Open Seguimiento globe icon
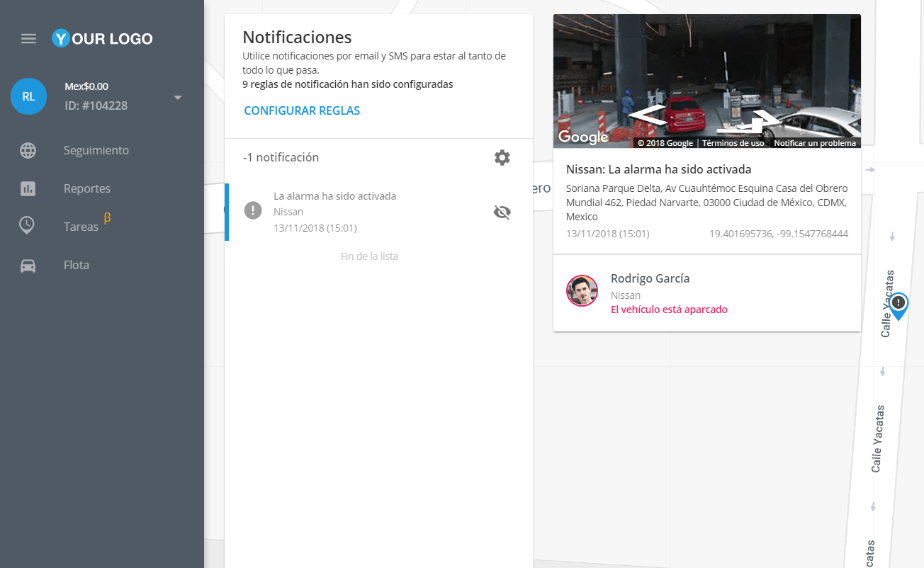Viewport: 924px width, 568px height. click(x=28, y=150)
